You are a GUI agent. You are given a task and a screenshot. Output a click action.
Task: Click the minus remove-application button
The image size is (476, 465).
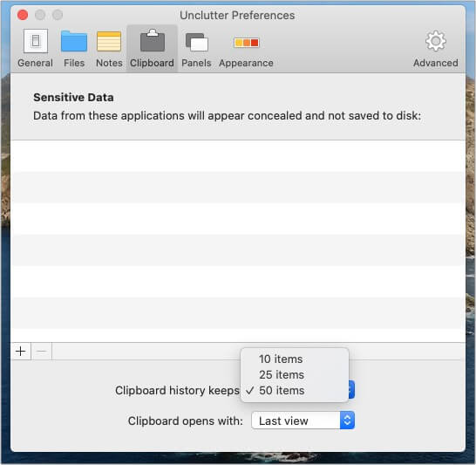pos(41,351)
